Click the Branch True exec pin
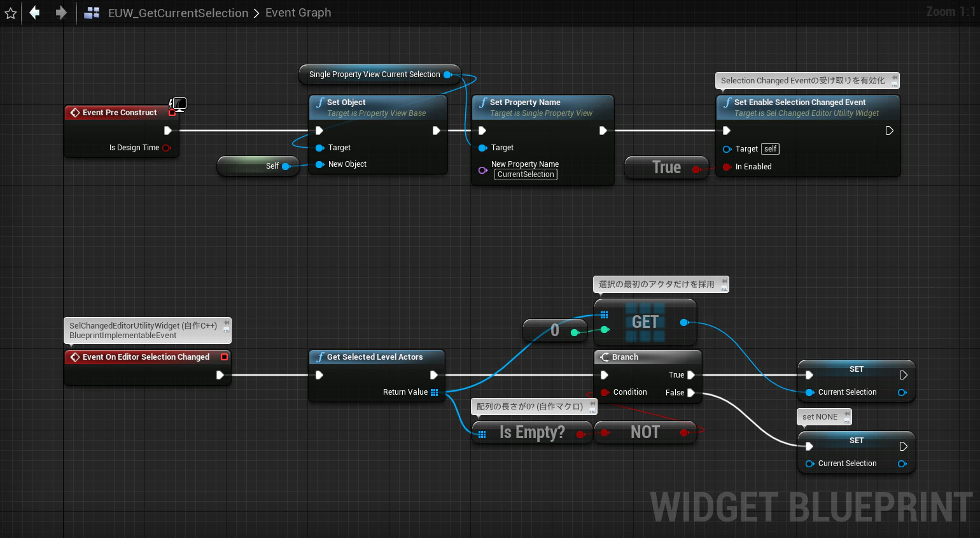The height and width of the screenshot is (538, 980). pyautogui.click(x=691, y=375)
